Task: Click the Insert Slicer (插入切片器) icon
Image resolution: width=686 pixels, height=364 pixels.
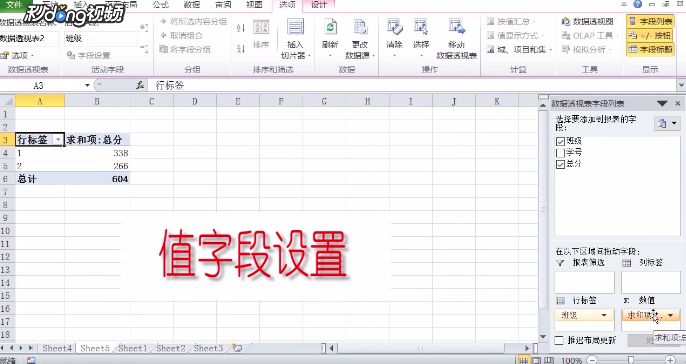Action: point(295,28)
